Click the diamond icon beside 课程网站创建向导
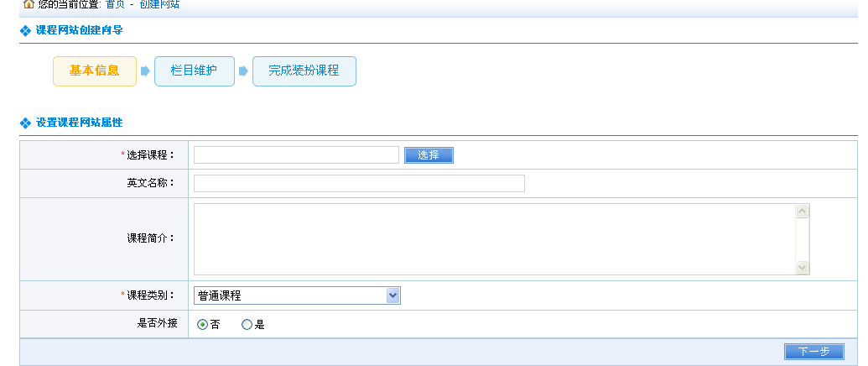The width and height of the screenshot is (868, 366). tap(25, 31)
